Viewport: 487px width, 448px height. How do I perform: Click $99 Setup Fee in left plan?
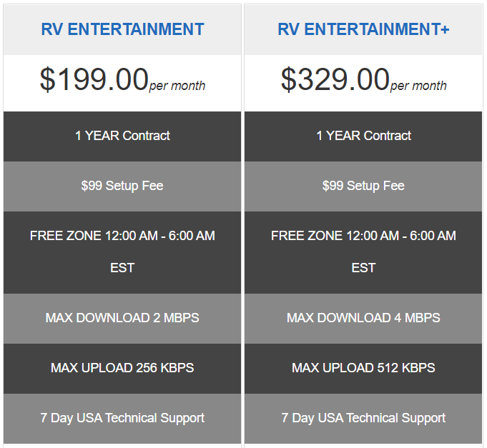coord(122,186)
